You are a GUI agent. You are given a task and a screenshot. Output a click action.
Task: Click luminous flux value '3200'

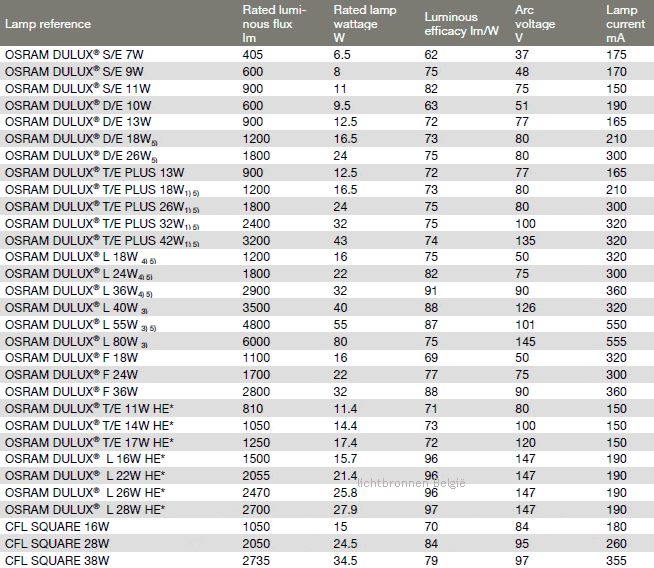(257, 241)
